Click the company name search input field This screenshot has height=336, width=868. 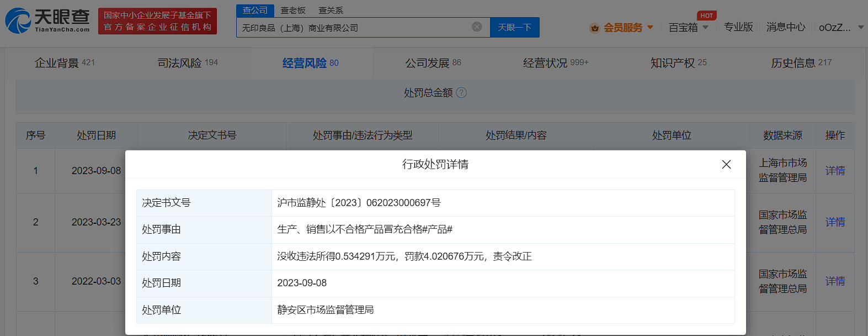[353, 28]
